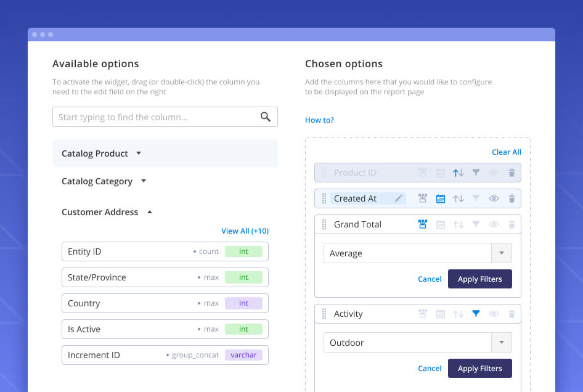Click the filter funnel on Product ID row
The width and height of the screenshot is (583, 392).
pyautogui.click(x=476, y=173)
